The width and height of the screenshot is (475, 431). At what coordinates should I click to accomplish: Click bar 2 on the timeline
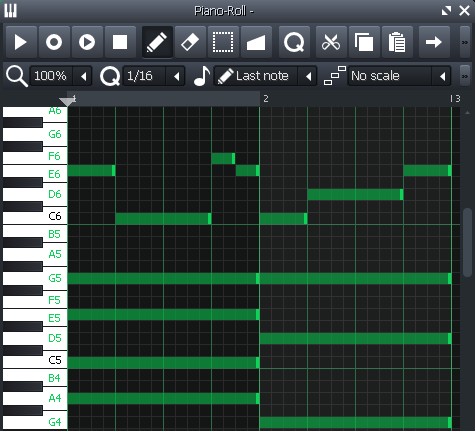266,99
